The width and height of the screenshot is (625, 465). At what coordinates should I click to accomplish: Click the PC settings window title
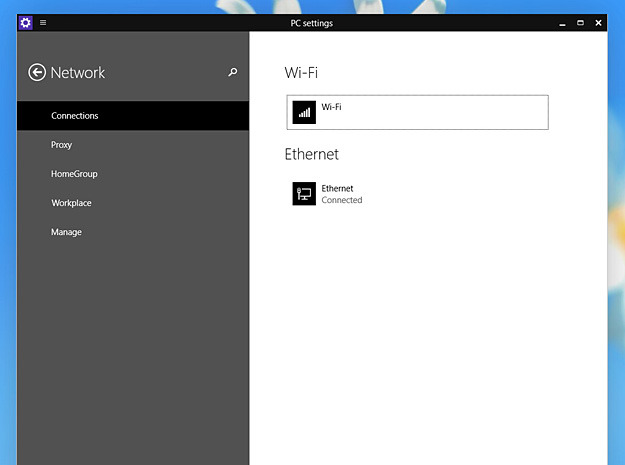(x=312, y=23)
